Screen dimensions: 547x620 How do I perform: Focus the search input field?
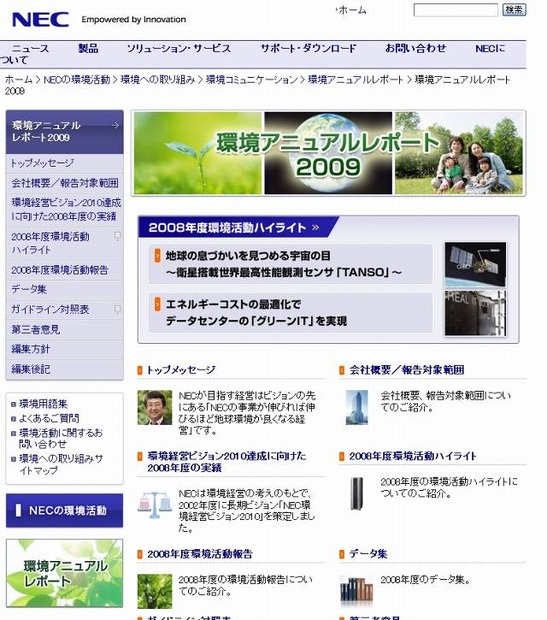tap(455, 10)
